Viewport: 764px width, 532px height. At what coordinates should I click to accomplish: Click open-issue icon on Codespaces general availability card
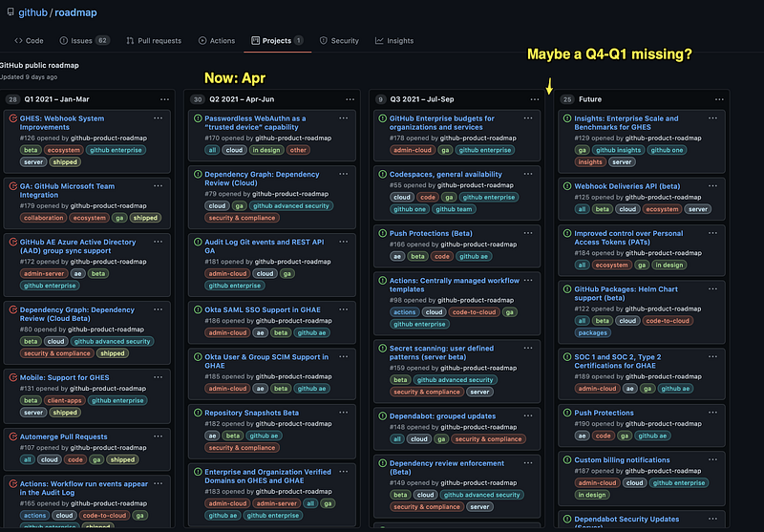383,174
